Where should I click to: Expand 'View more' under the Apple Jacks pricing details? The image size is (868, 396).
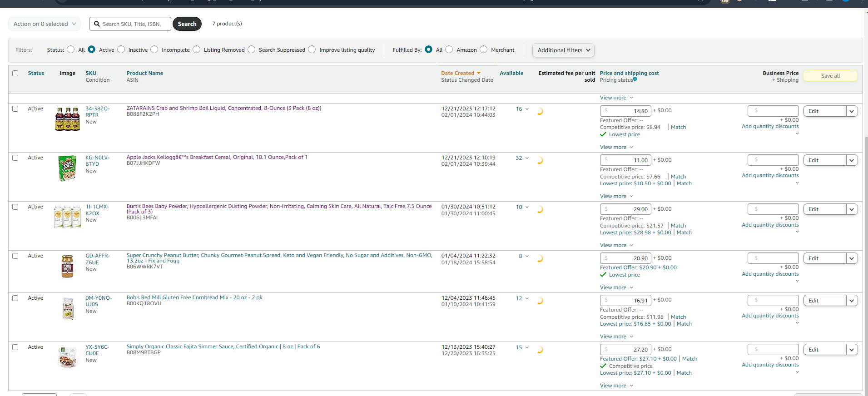pos(616,196)
